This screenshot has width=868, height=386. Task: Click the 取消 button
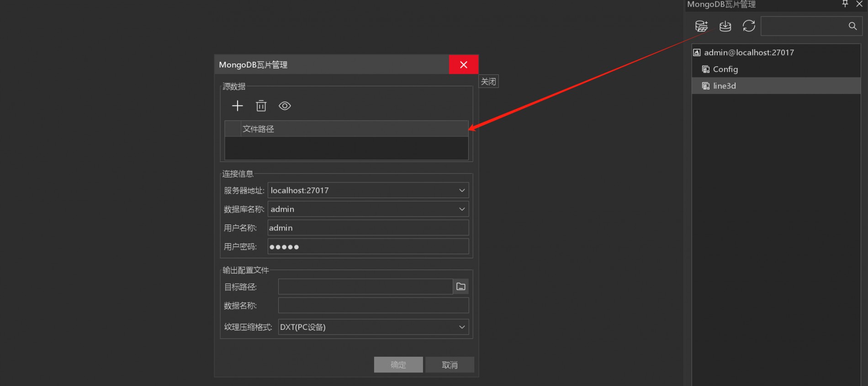pyautogui.click(x=450, y=365)
